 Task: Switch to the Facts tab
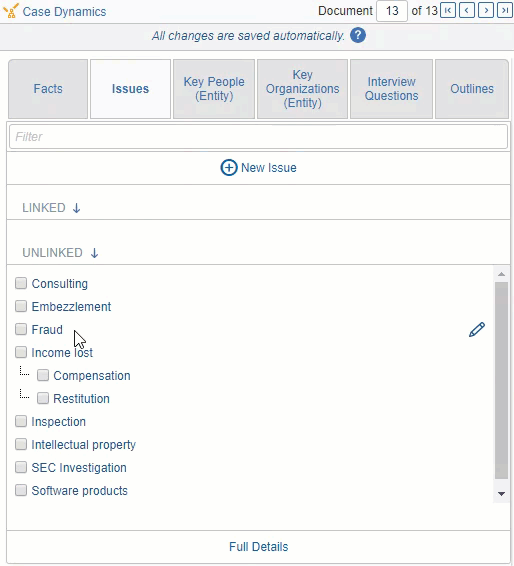(x=48, y=89)
